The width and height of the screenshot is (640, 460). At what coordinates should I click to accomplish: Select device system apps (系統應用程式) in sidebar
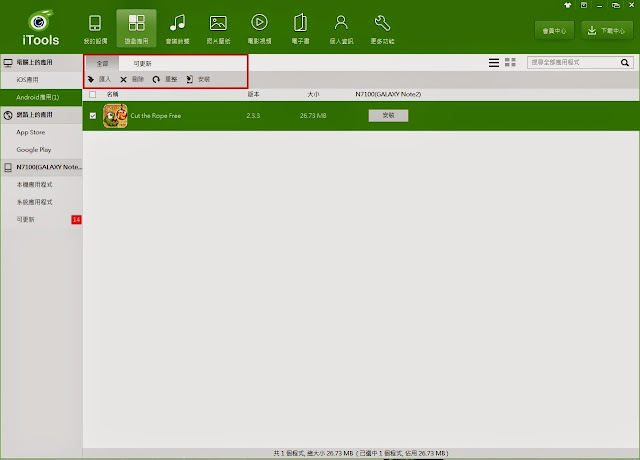pos(41,202)
